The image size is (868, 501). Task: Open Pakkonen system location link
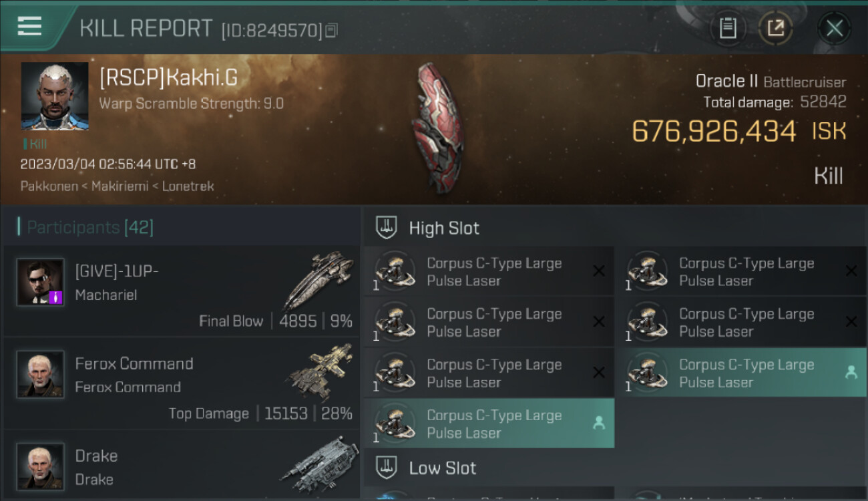[x=49, y=186]
